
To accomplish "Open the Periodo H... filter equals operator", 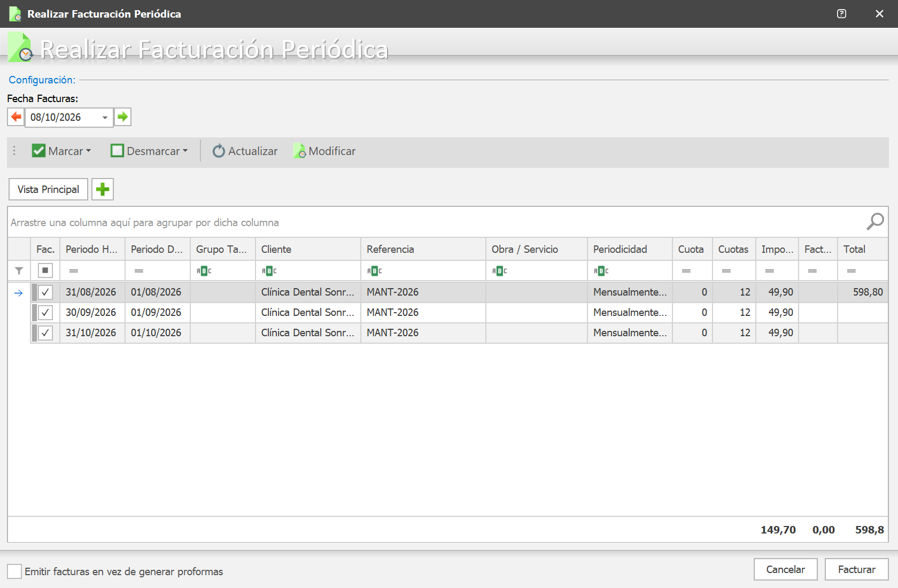I will click(74, 271).
